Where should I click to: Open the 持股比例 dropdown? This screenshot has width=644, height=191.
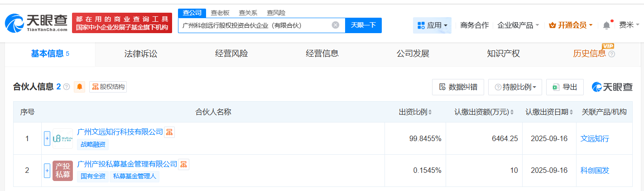tap(515, 87)
